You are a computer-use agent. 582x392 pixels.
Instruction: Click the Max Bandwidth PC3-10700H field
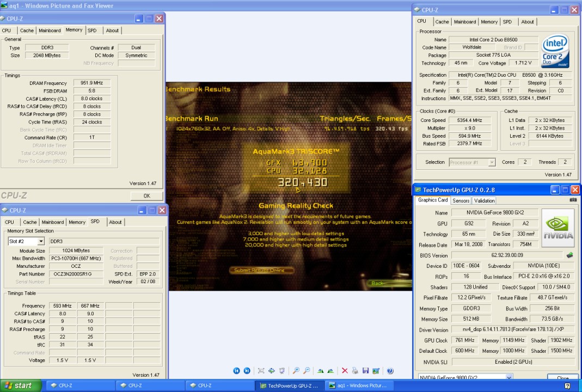pos(76,259)
